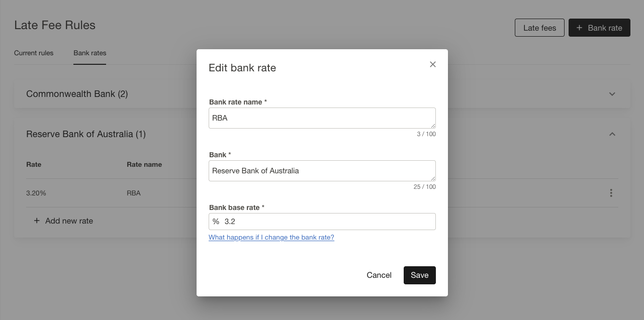Expand the Commonwealth Bank section
The height and width of the screenshot is (320, 644).
pos(612,94)
